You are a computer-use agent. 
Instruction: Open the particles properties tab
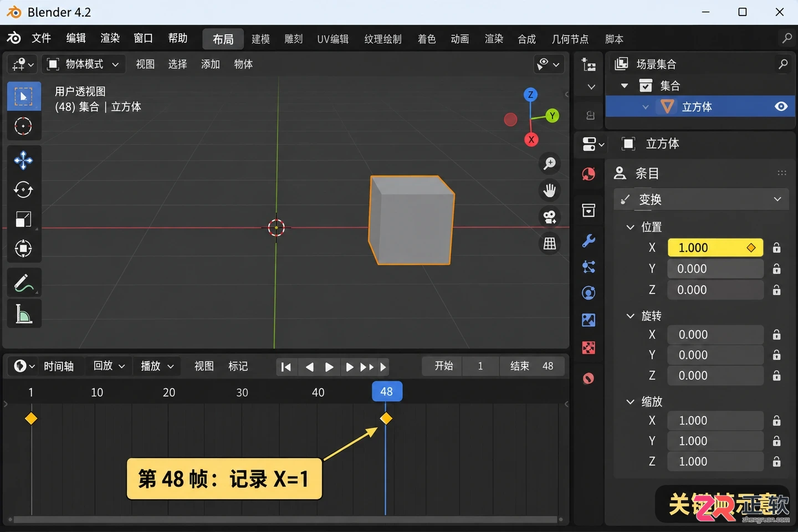pyautogui.click(x=589, y=267)
